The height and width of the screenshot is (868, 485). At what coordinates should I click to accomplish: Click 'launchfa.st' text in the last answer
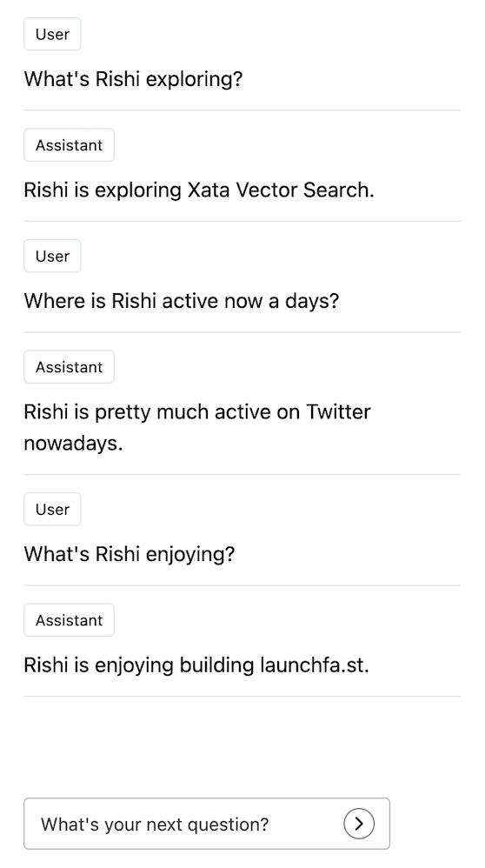312,664
